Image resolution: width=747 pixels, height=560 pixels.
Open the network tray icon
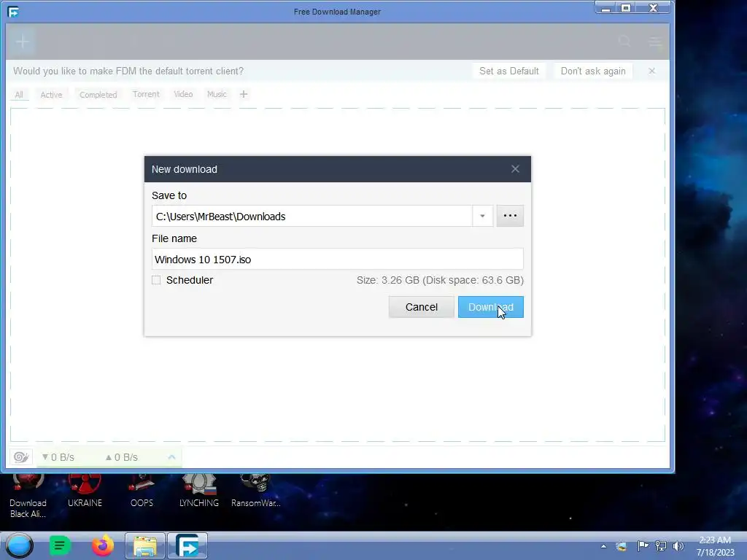click(661, 545)
